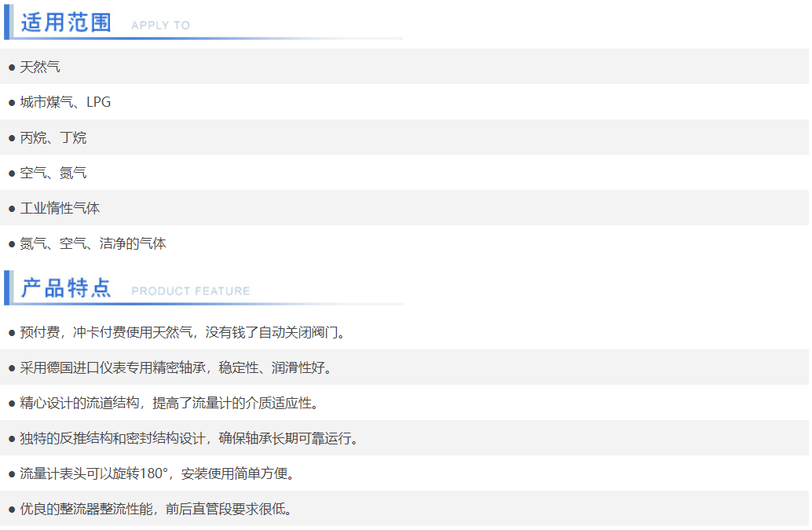
Task: Click the 城市煤气、LPG list item
Action: tap(65, 102)
